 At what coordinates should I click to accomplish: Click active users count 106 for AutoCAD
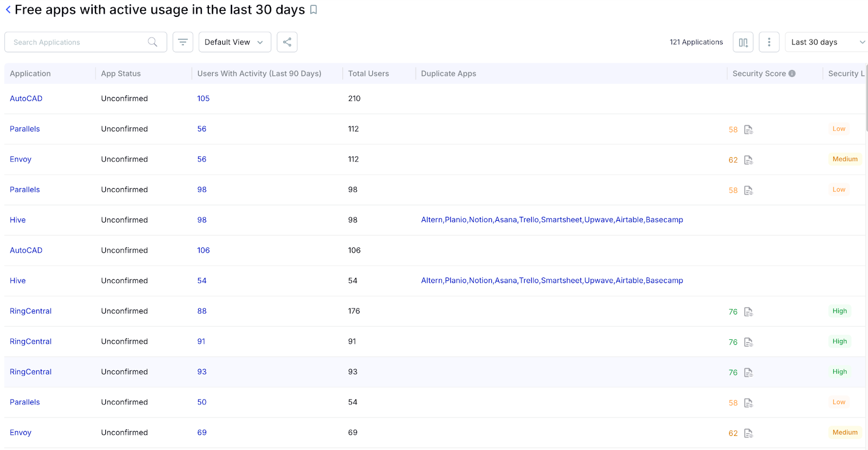pos(203,250)
